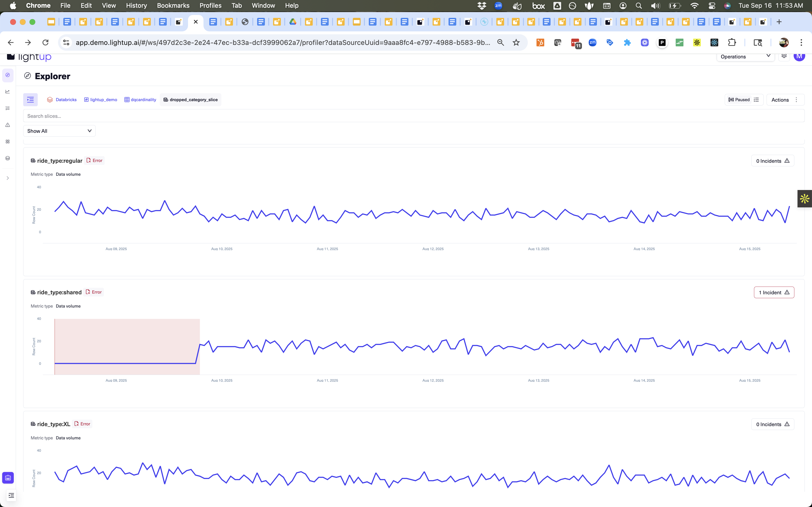Click the Actions button
812x507 pixels.
coord(780,99)
